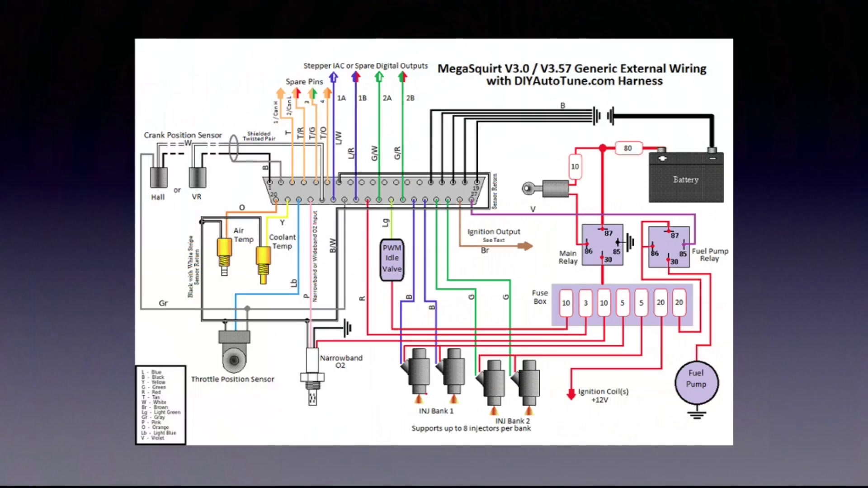The width and height of the screenshot is (868, 488).
Task: Click the 2B stepper output arrow
Action: (x=402, y=77)
